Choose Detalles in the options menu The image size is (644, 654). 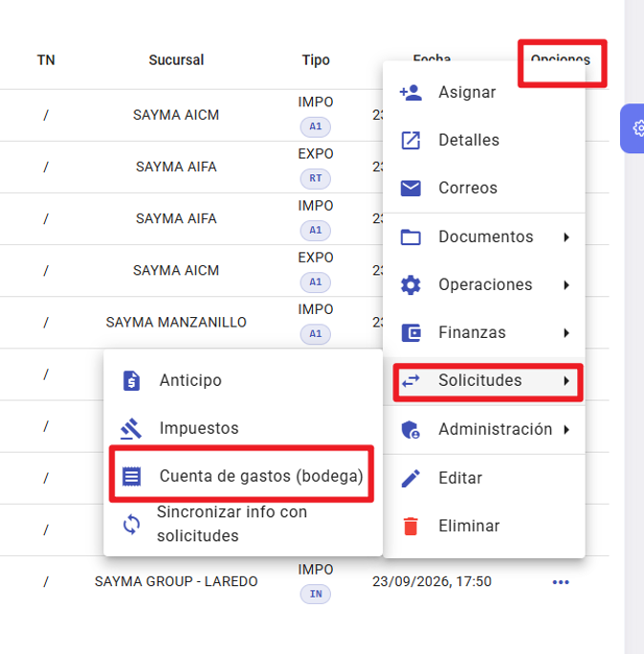click(x=484, y=140)
